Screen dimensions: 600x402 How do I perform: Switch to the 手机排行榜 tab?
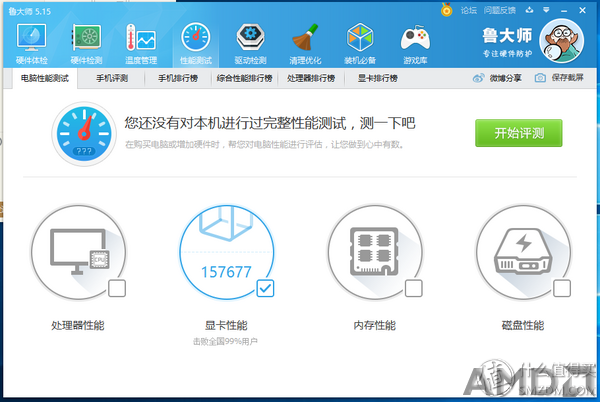(178, 78)
